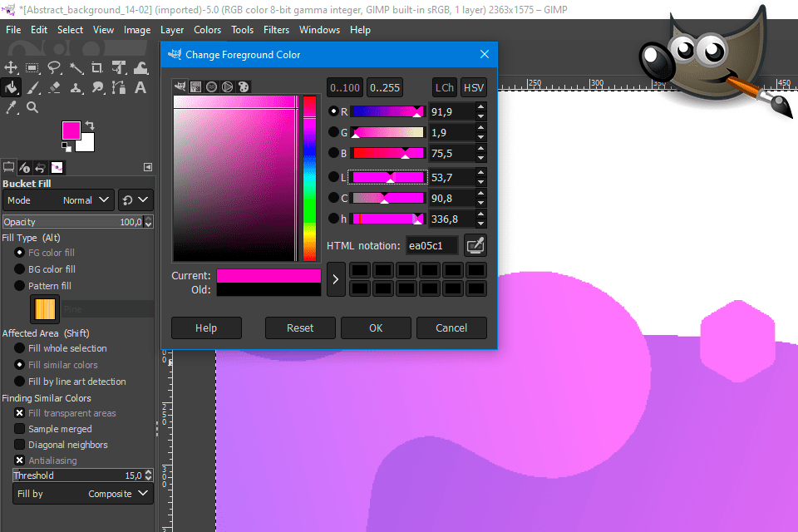Viewport: 798px width, 532px height.
Task: Select the Crop tool
Action: 97,67
